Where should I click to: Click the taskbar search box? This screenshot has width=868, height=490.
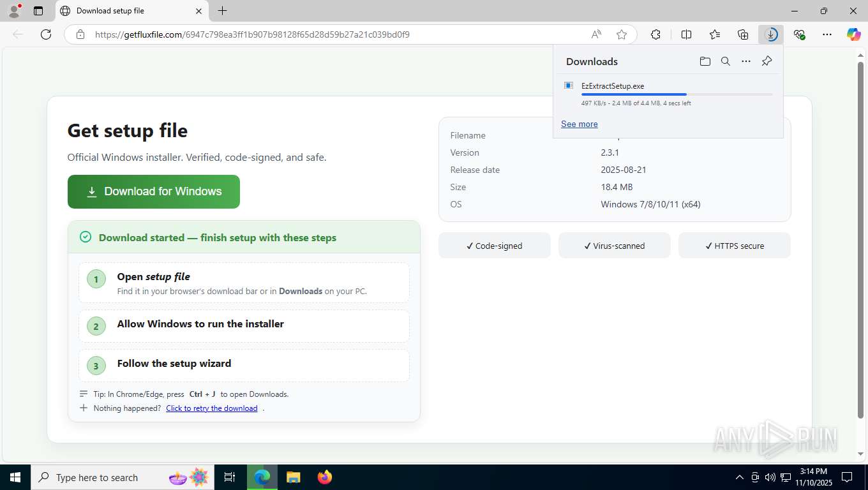coord(122,477)
